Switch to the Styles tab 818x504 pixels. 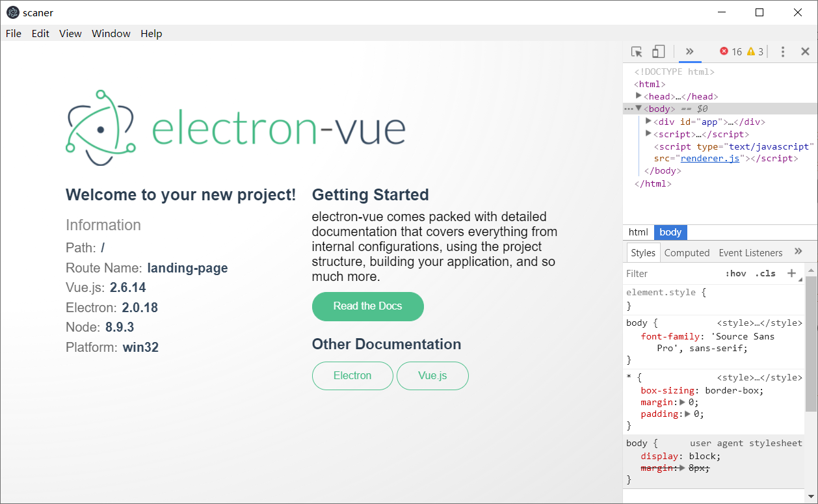[643, 253]
